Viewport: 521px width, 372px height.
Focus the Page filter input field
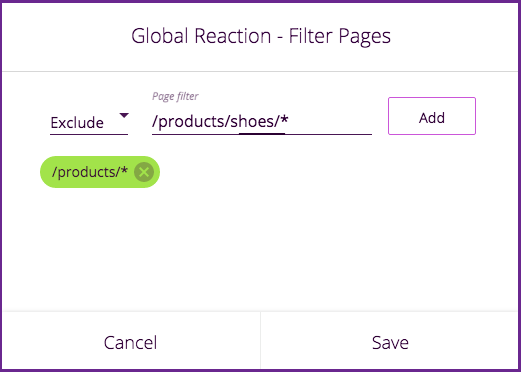click(262, 122)
